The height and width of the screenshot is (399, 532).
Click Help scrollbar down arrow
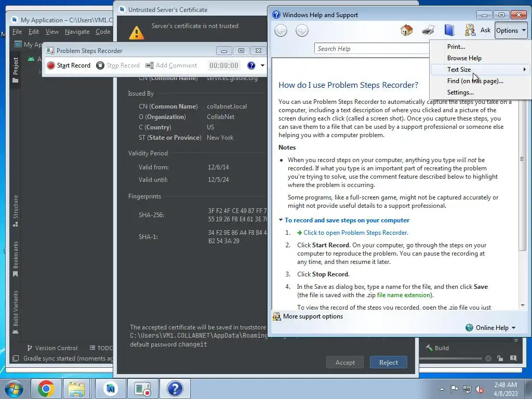(x=523, y=305)
